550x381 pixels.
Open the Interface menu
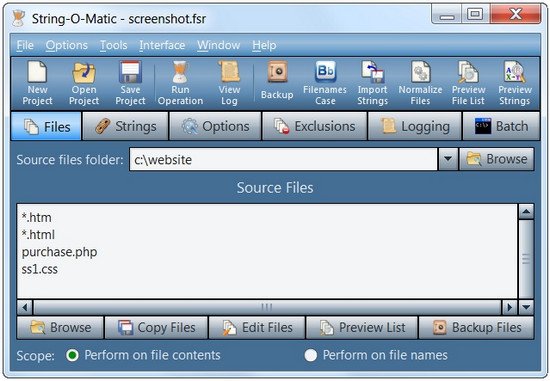pyautogui.click(x=162, y=45)
